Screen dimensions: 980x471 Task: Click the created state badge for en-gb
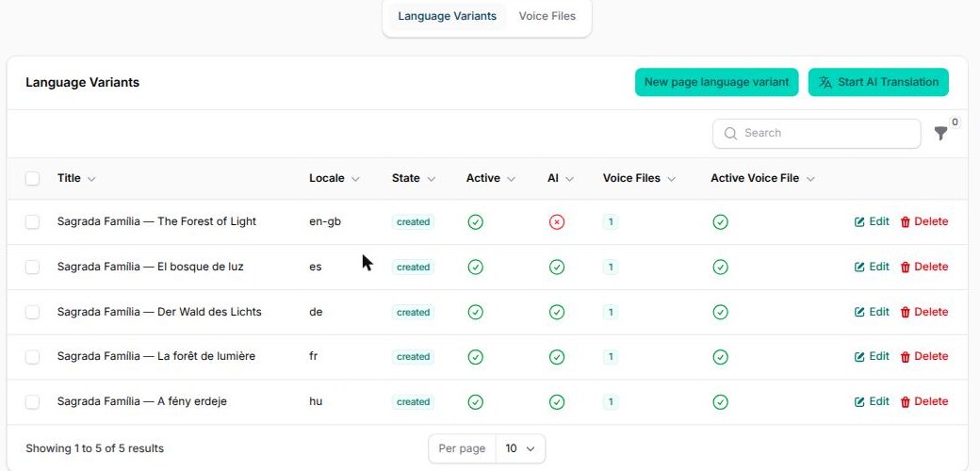(x=413, y=221)
